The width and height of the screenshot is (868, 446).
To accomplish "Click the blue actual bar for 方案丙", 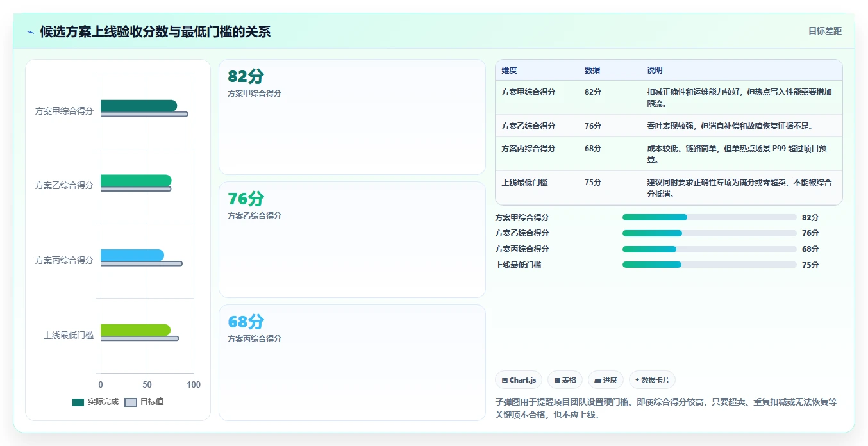I will tap(132, 255).
